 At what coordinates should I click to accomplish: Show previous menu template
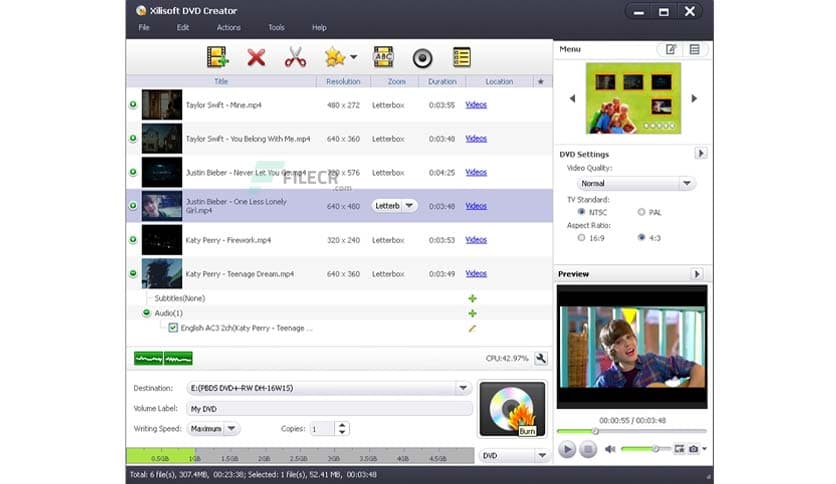point(573,98)
